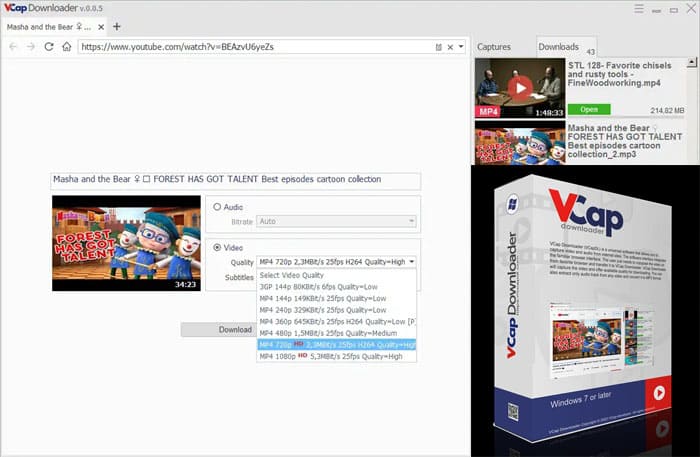Switch to the Captures tab

(493, 47)
